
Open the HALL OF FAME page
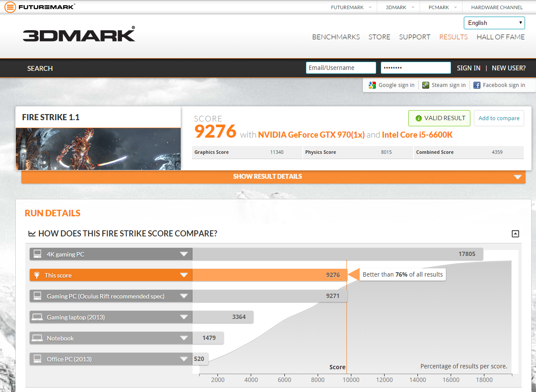click(501, 37)
